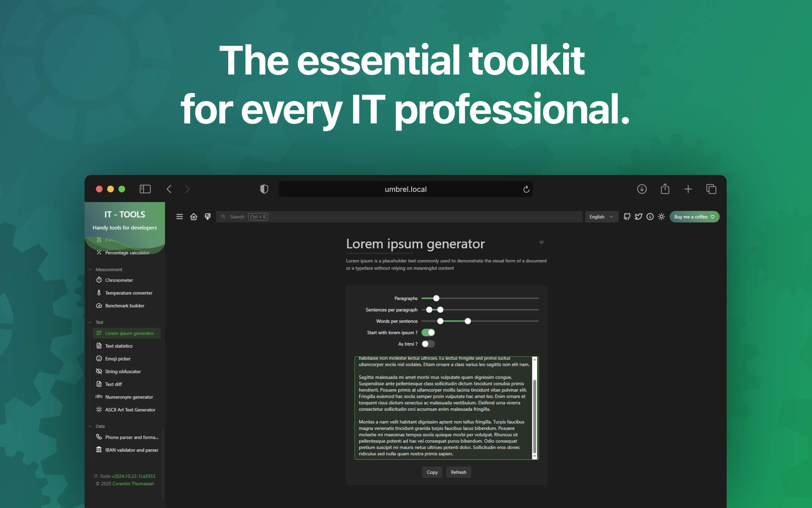The width and height of the screenshot is (812, 508).
Task: Open the Emoji picker tool
Action: [x=118, y=359]
